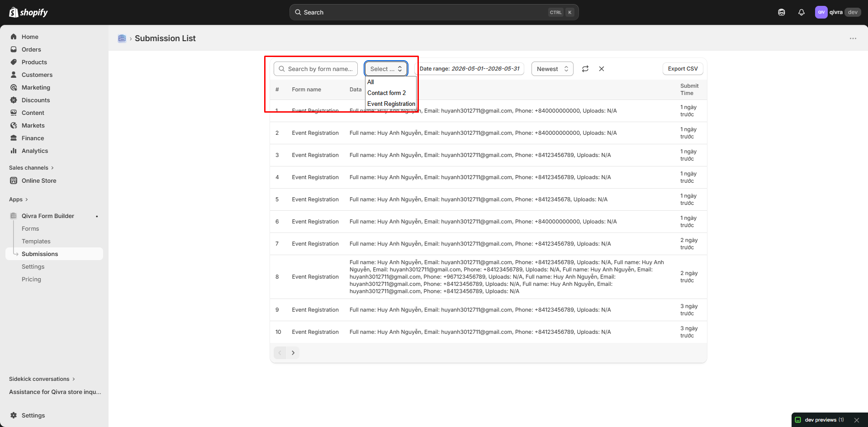Image resolution: width=868 pixels, height=427 pixels.
Task: Open Qivra Form Builder app
Action: click(x=48, y=216)
